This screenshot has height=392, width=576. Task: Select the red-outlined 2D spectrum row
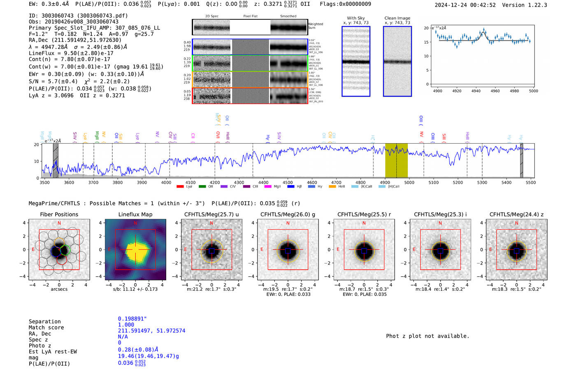pyautogui.click(x=250, y=95)
